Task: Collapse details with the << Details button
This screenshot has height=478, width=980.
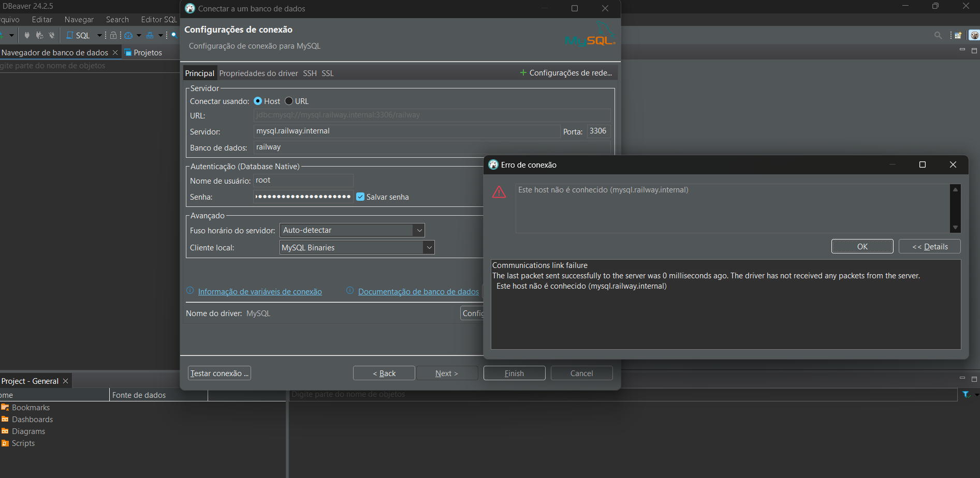Action: coord(929,246)
